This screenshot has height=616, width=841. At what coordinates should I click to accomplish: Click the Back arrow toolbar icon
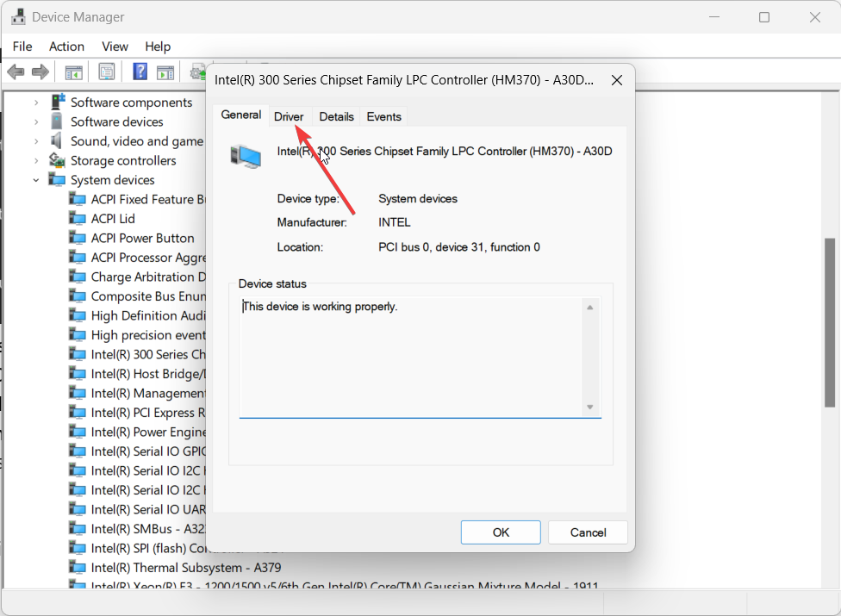[16, 72]
